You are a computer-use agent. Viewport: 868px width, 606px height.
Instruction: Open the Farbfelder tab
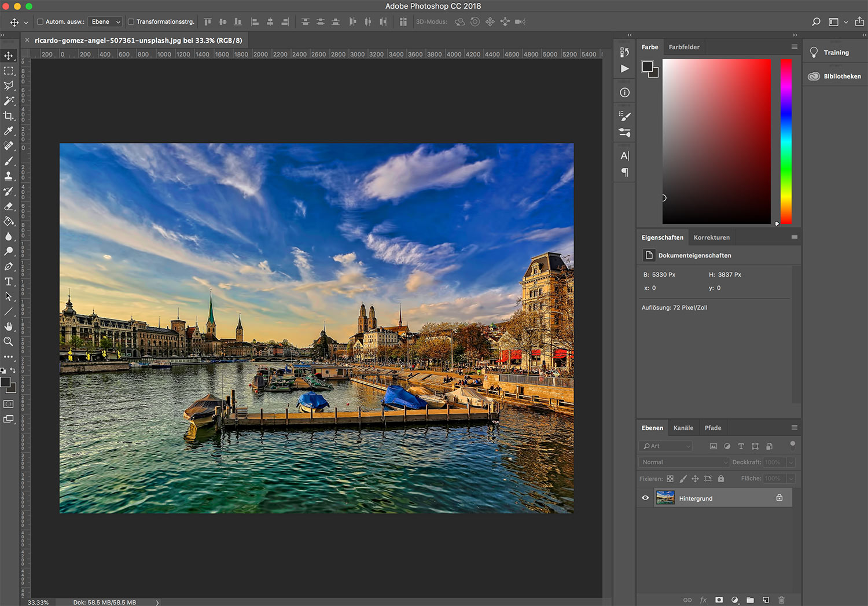(684, 47)
